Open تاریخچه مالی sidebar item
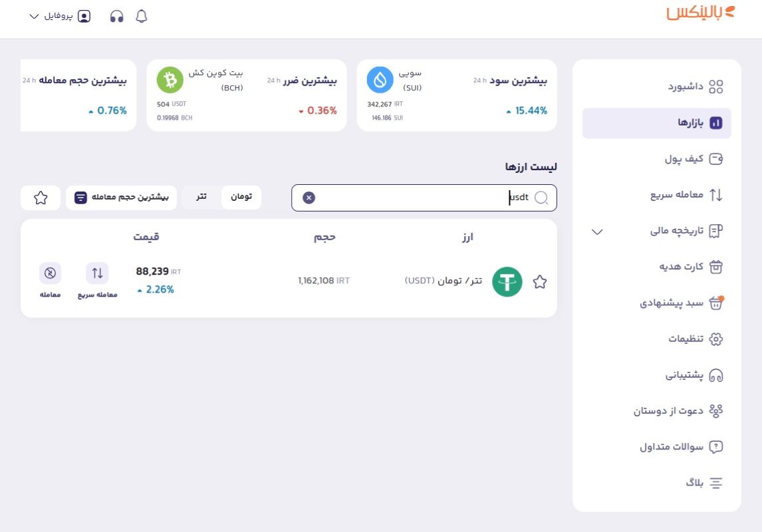762x532 pixels. (656, 231)
